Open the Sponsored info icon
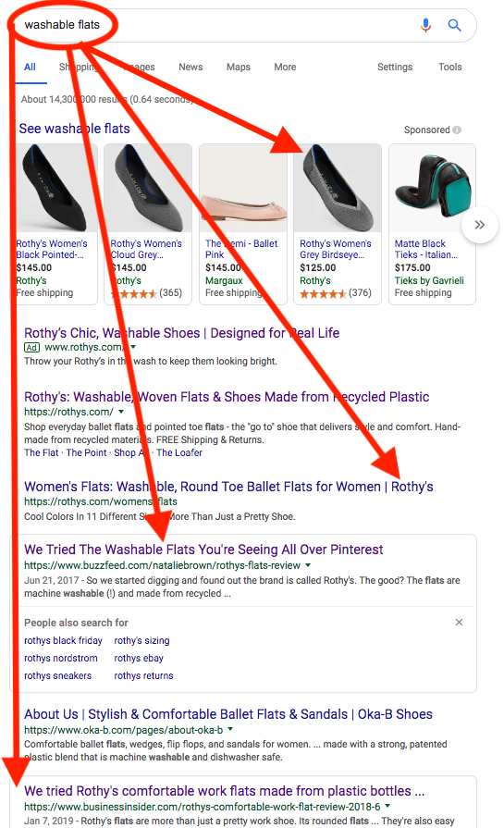Screen dimensions: 504x828 [457, 130]
